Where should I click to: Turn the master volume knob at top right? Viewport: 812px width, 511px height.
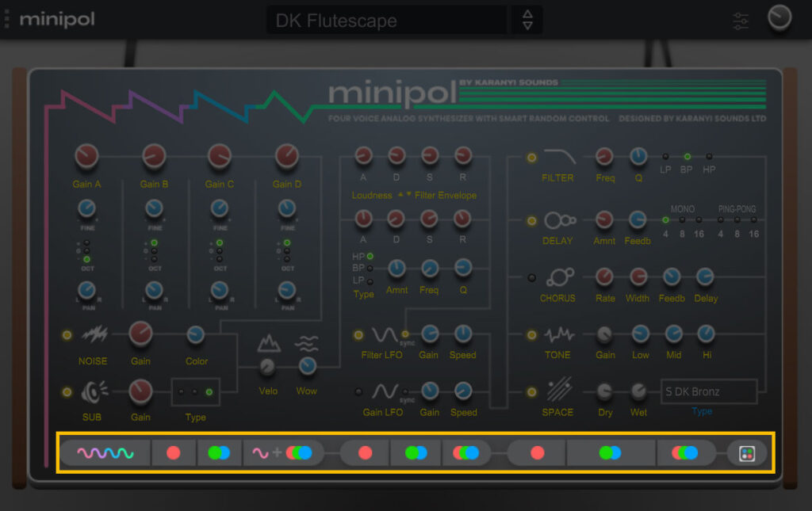pos(779,17)
